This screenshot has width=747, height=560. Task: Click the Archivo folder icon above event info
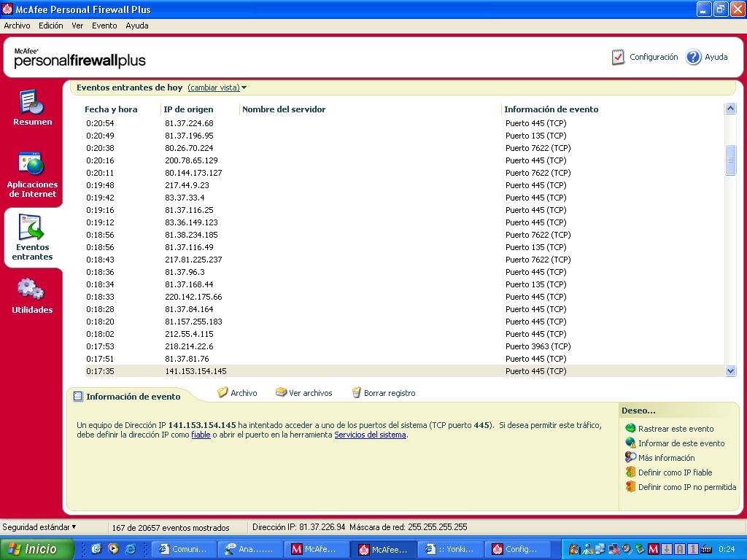click(222, 392)
